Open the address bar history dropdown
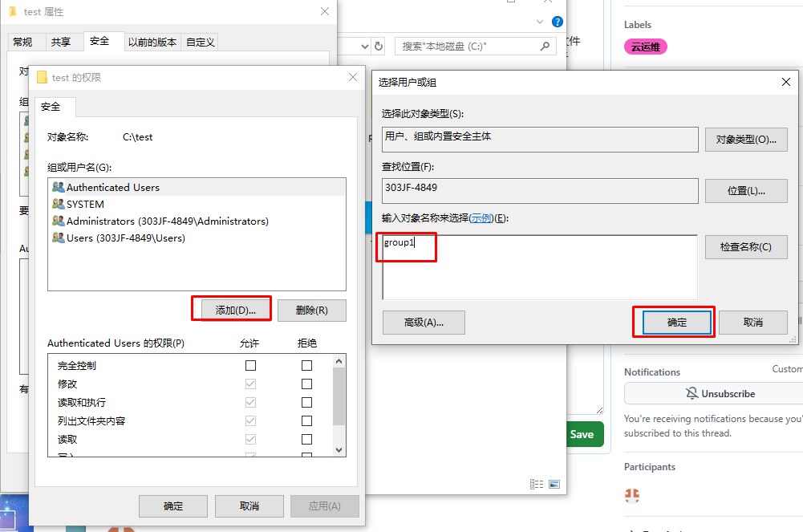Image resolution: width=803 pixels, height=532 pixels. (365, 46)
